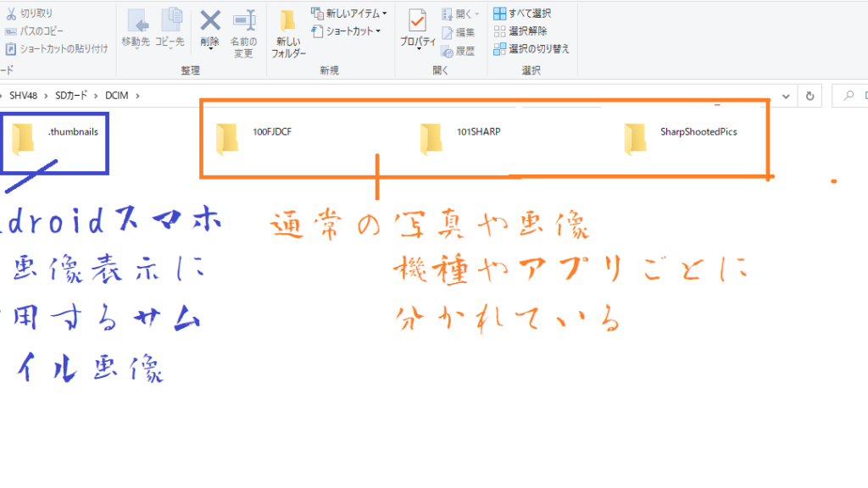Click Invert selection (選択の切り替え)
This screenshot has width=868, height=488.
(531, 49)
